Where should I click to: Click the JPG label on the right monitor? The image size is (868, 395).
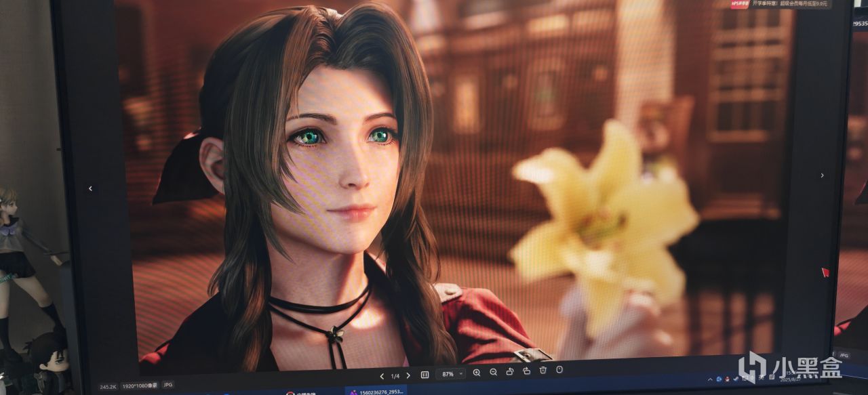[x=844, y=354]
